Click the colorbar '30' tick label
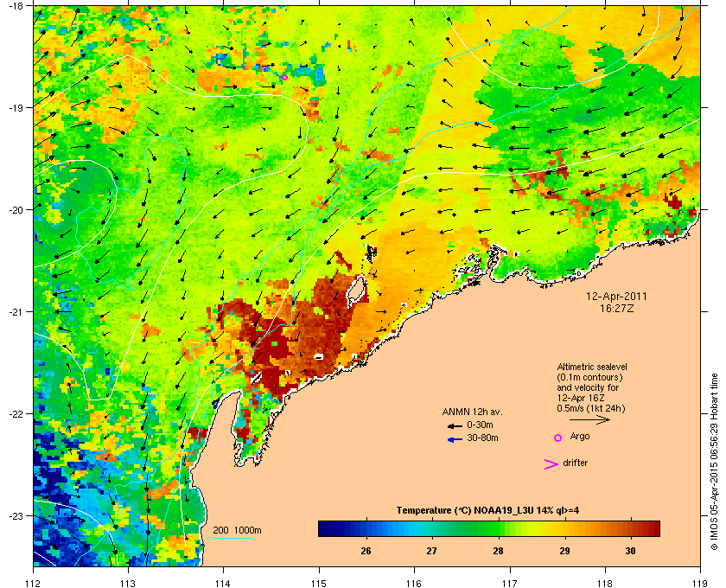 pos(630,551)
